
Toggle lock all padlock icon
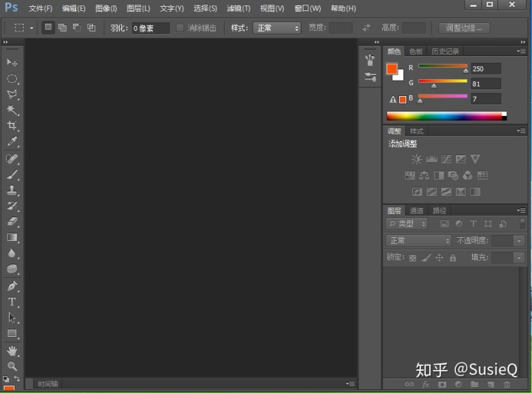[453, 258]
